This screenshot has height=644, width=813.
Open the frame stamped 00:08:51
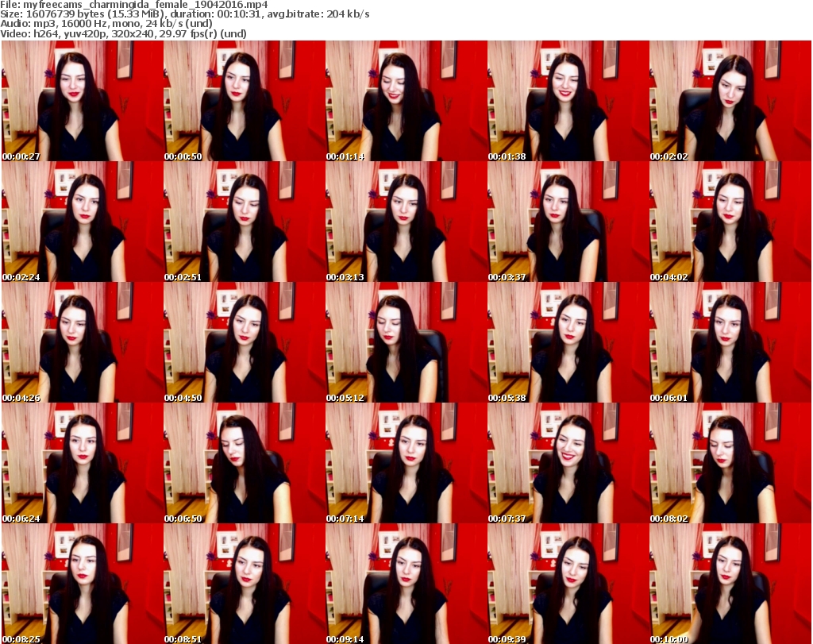click(x=245, y=584)
